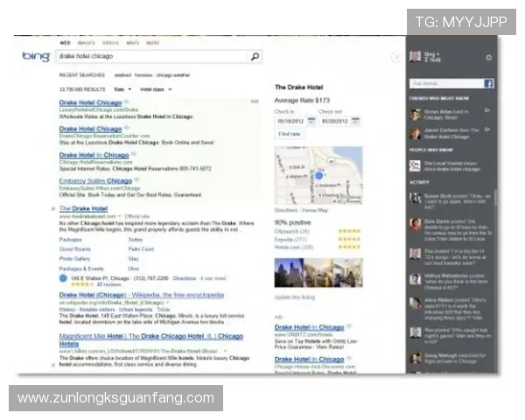Open the check-out calendar icon
Screen dimensions: 525x420
[357, 121]
